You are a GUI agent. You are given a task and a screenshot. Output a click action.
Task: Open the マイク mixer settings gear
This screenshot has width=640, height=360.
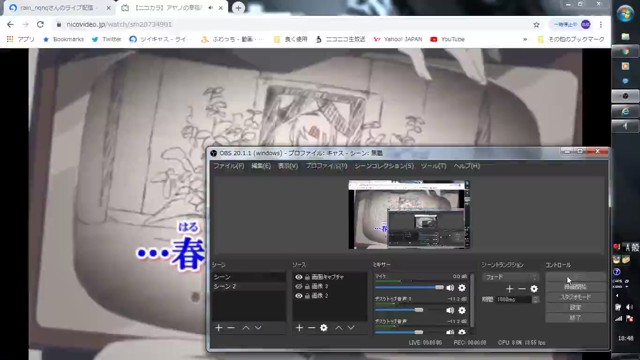pyautogui.click(x=462, y=288)
